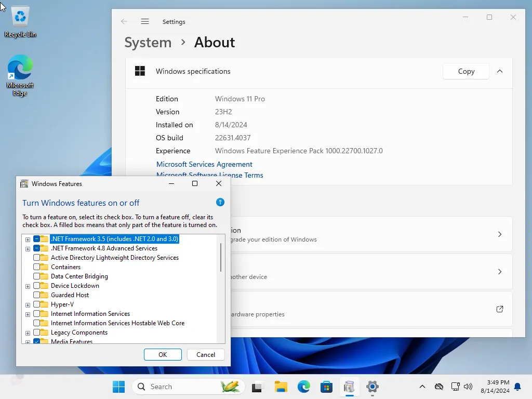The height and width of the screenshot is (399, 532).
Task: Open the Microsoft Services Agreement link
Action: 204,164
